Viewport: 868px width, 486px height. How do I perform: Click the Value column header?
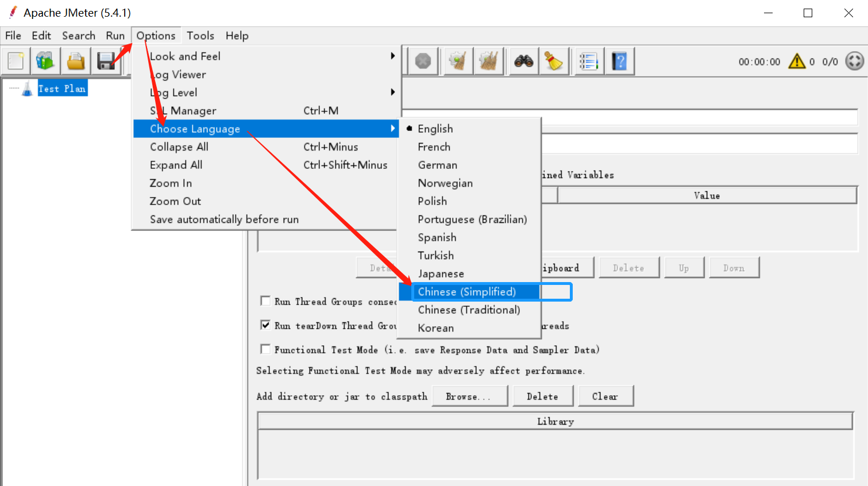(x=707, y=195)
